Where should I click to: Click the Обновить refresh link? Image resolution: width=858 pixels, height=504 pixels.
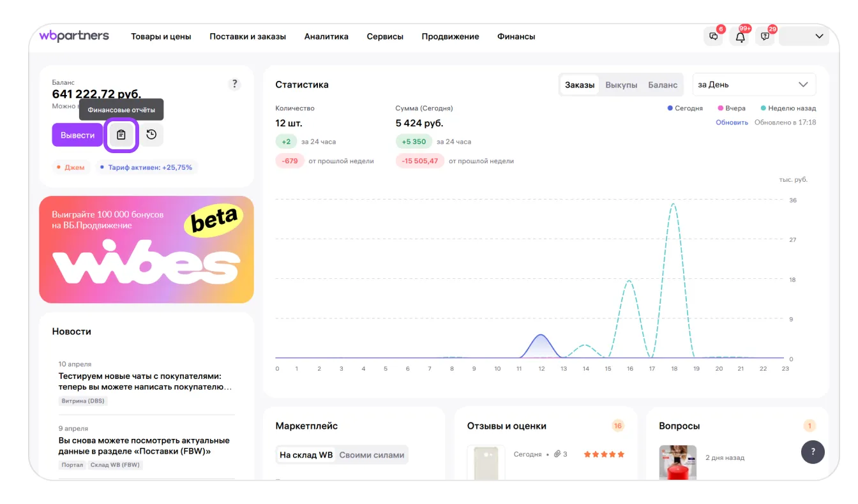[732, 122]
